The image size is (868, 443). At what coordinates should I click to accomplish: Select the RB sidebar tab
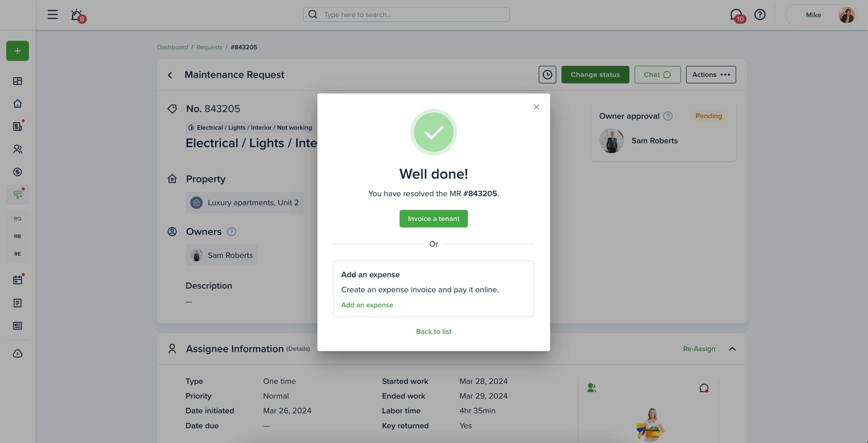click(x=18, y=236)
